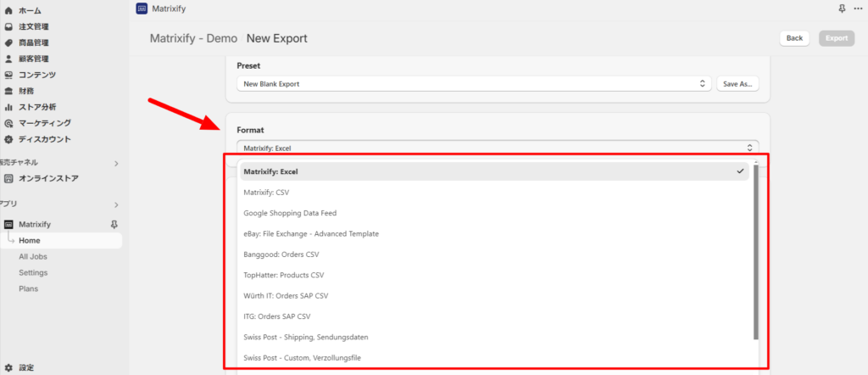Screen dimensions: 868x375
Task: Click the コンテンツ label
Action: [x=37, y=75]
